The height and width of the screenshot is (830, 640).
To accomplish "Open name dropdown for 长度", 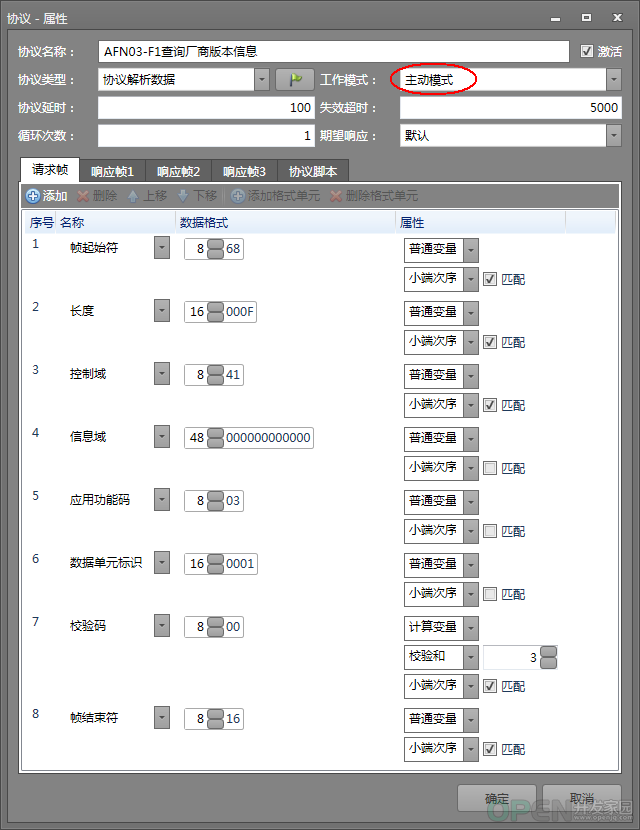I will point(162,310).
